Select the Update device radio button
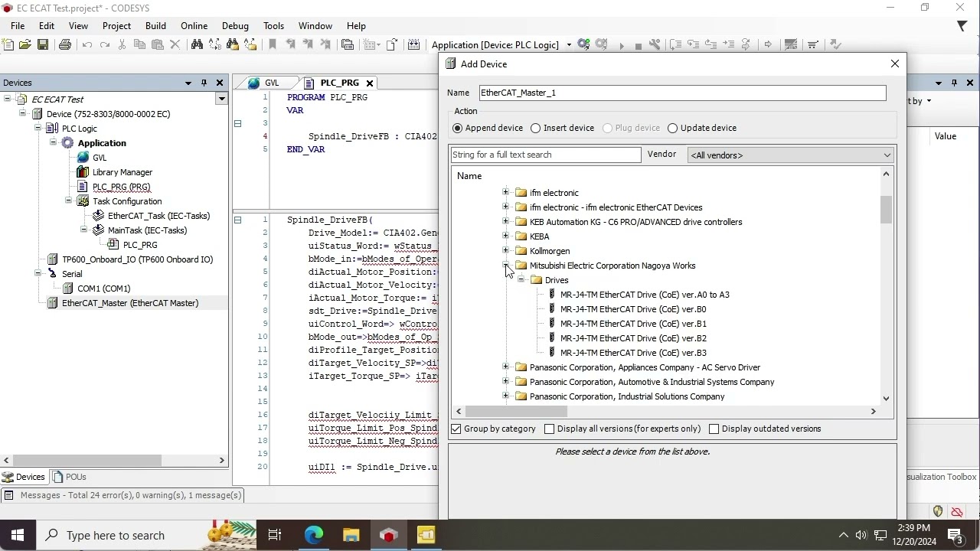 673,128
